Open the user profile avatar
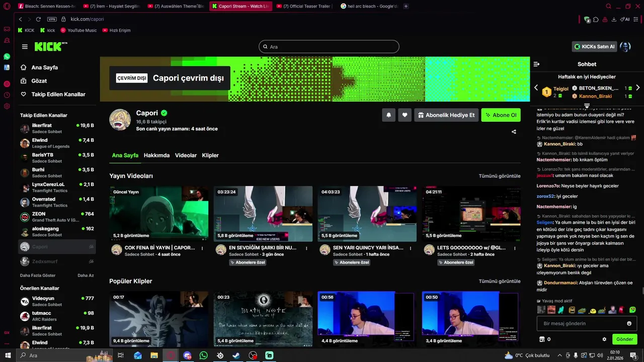Viewport: 644px width, 362px height. pos(625,47)
